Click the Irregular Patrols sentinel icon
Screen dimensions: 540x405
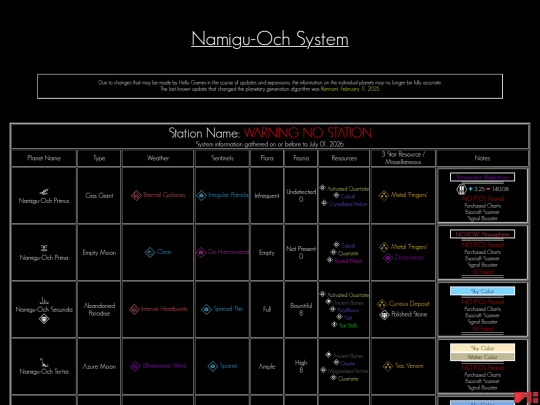[x=201, y=195]
